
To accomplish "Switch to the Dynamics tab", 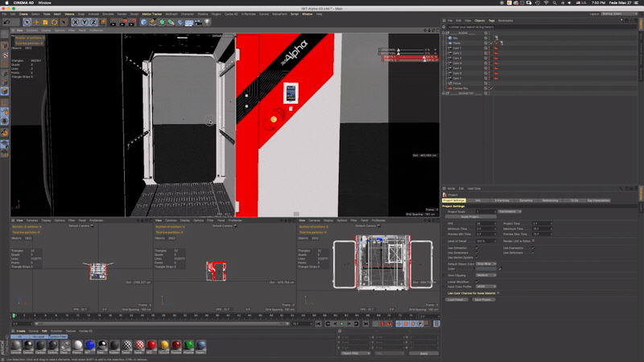I will [x=526, y=200].
